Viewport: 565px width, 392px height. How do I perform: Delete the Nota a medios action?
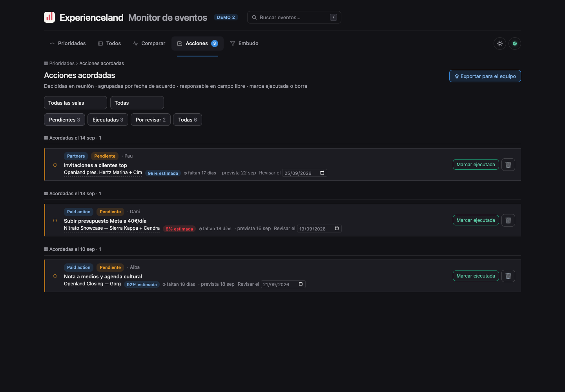(508, 276)
